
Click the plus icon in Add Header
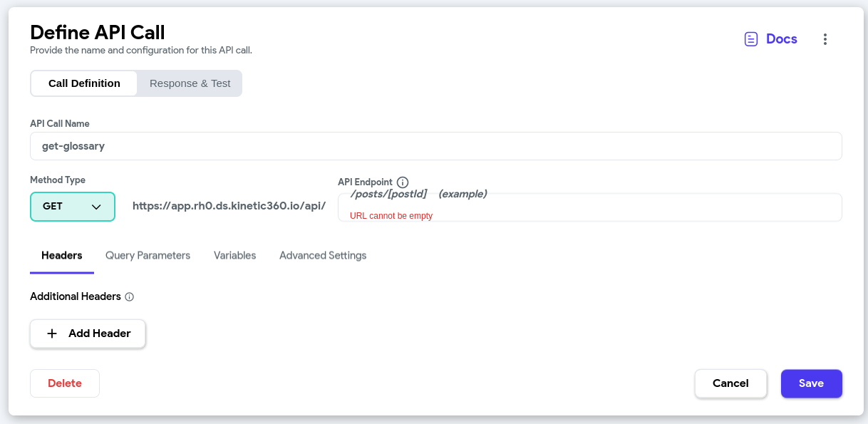click(51, 333)
